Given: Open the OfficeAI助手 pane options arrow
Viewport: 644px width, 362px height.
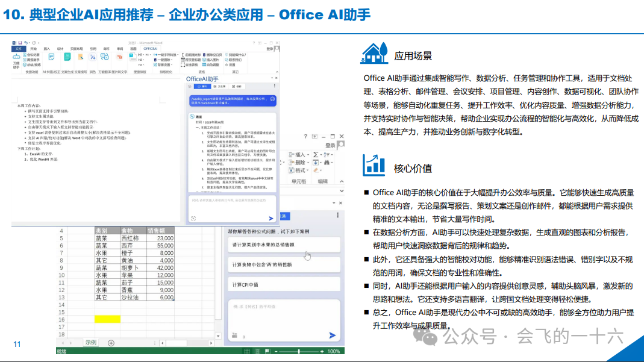Looking at the screenshot, I should point(272,78).
